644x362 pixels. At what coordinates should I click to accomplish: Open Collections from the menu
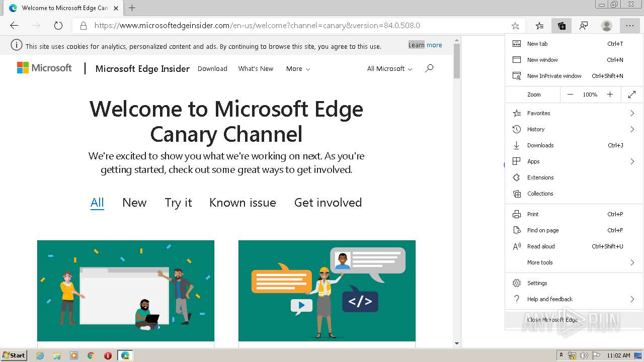tap(575, 194)
